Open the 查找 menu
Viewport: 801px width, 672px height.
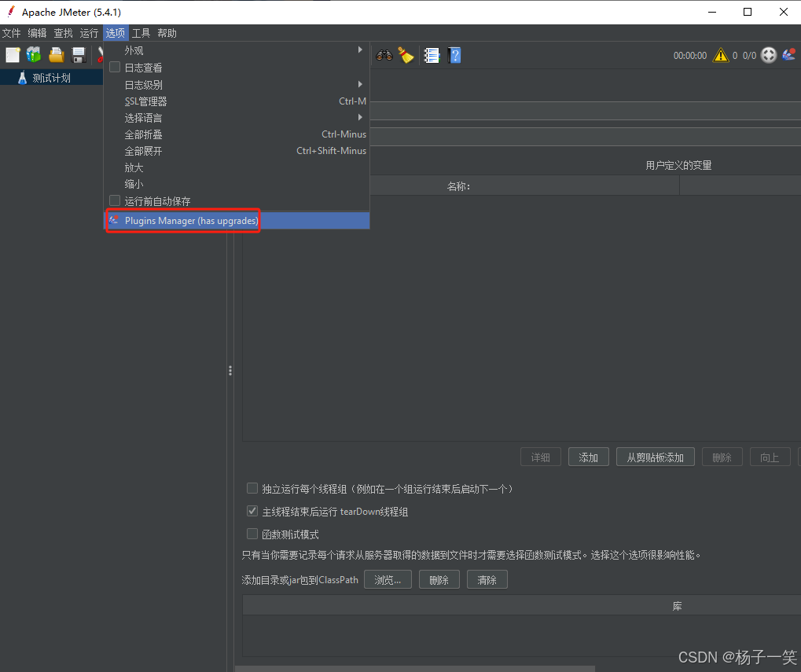64,33
